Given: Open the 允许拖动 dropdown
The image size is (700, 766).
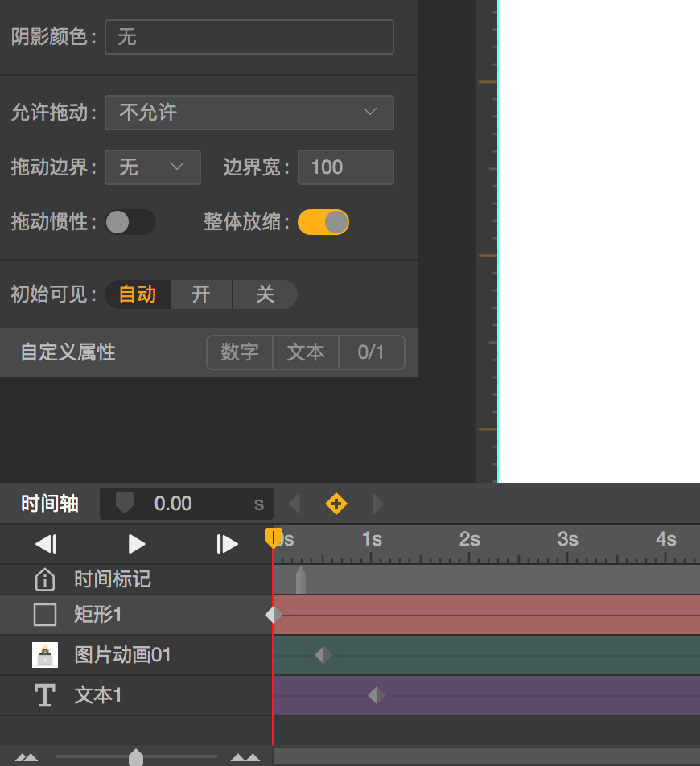Looking at the screenshot, I should (x=249, y=113).
